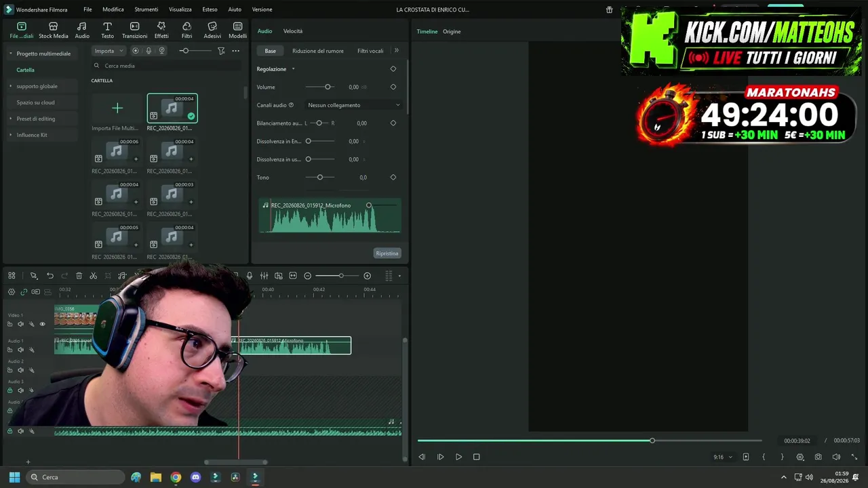The width and height of the screenshot is (868, 488).
Task: Click the timeline undo arrow
Action: coord(50,276)
